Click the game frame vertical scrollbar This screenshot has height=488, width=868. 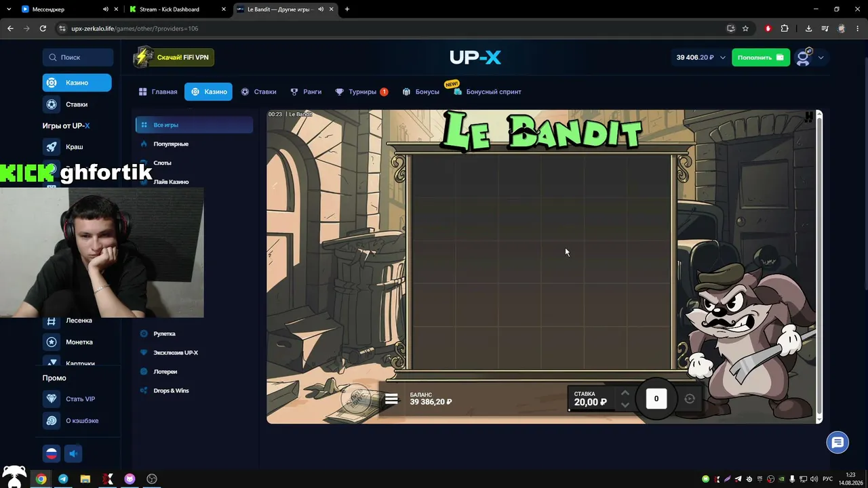820,266
